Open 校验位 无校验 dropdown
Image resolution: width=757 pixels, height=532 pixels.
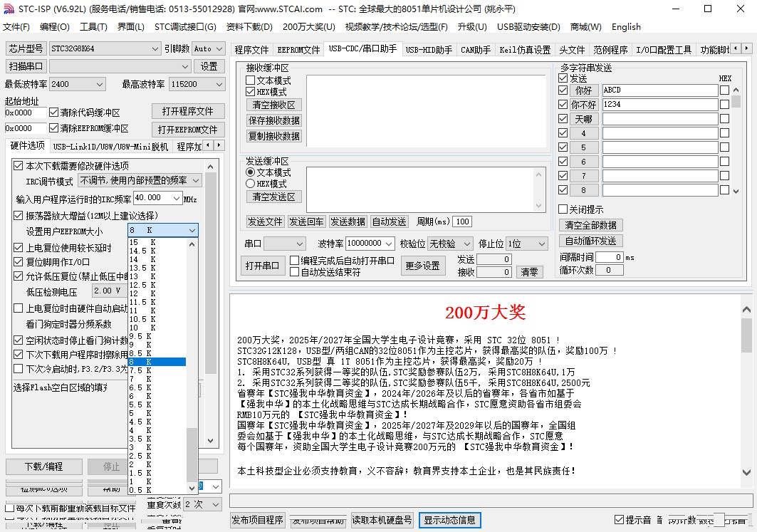pos(451,244)
